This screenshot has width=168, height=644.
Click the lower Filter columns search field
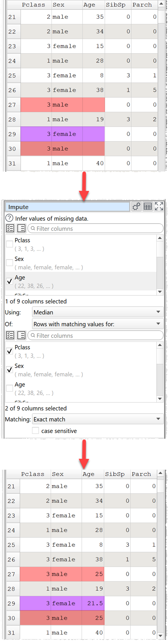[x=95, y=336]
